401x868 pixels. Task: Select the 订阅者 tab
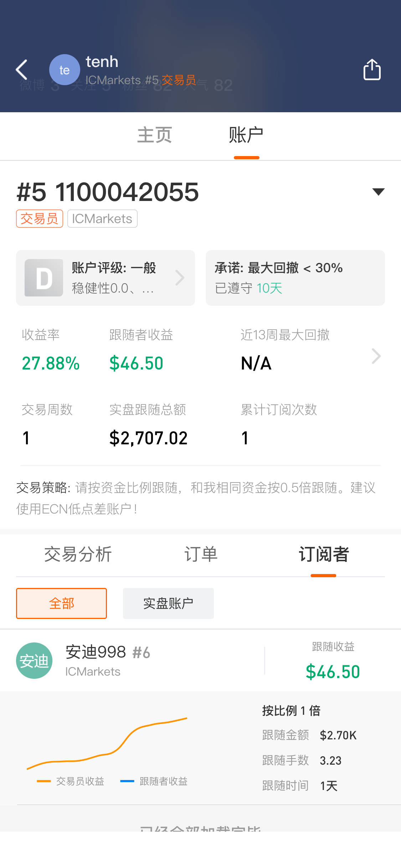323,554
